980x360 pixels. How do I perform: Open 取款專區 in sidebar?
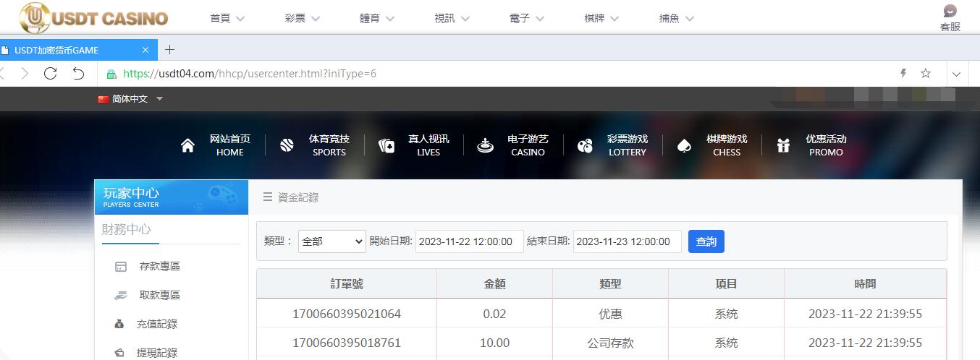click(x=159, y=295)
